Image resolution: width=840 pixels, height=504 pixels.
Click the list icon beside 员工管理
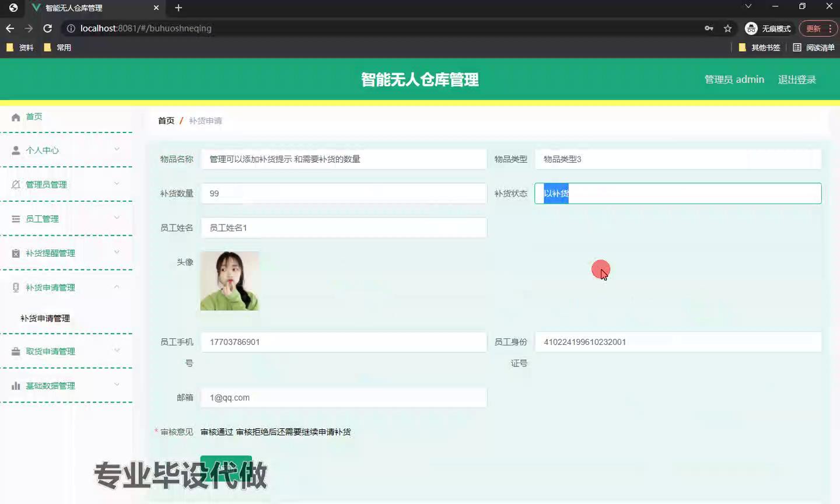click(16, 219)
